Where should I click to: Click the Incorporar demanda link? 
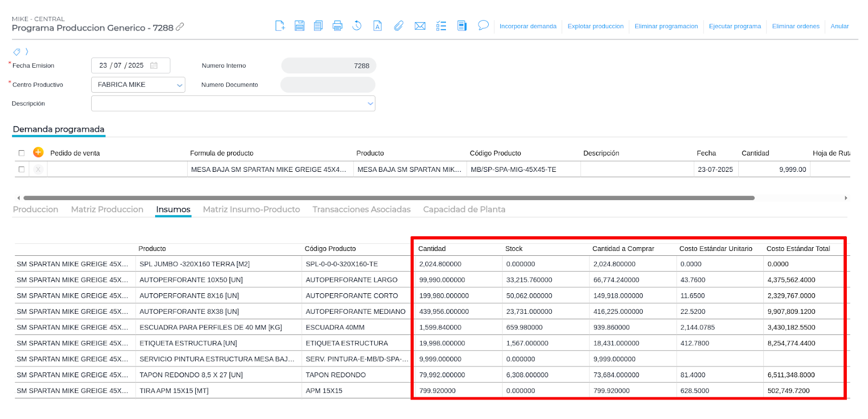click(x=527, y=26)
